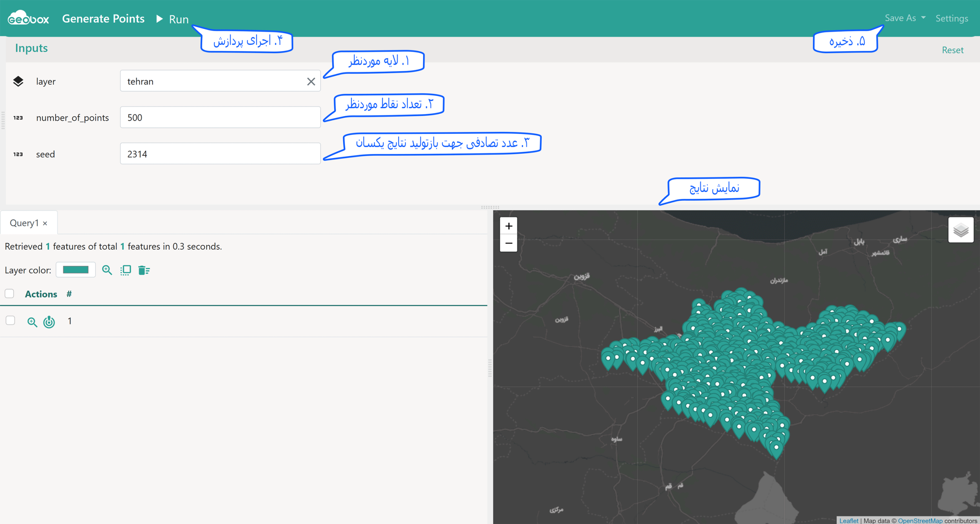Zoom to all layer features

107,270
